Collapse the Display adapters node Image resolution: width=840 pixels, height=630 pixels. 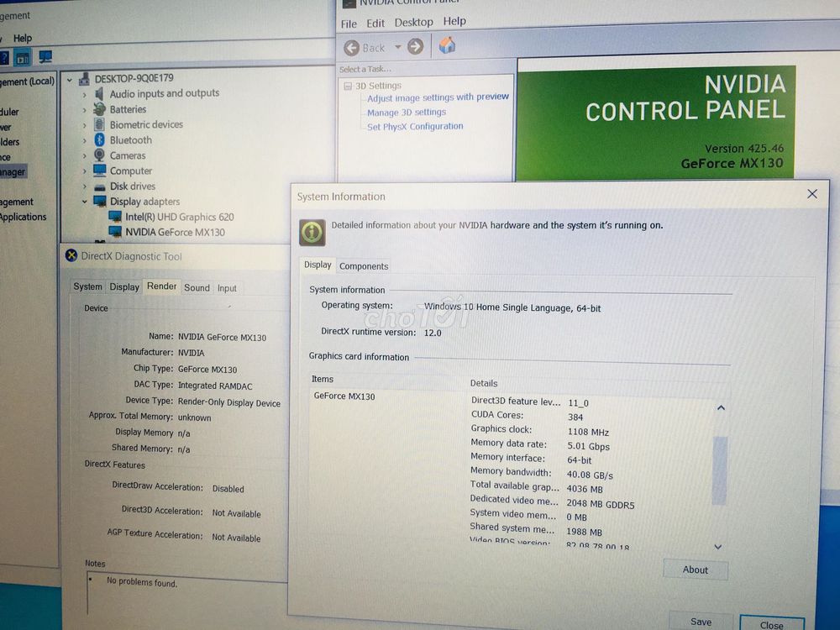point(84,202)
